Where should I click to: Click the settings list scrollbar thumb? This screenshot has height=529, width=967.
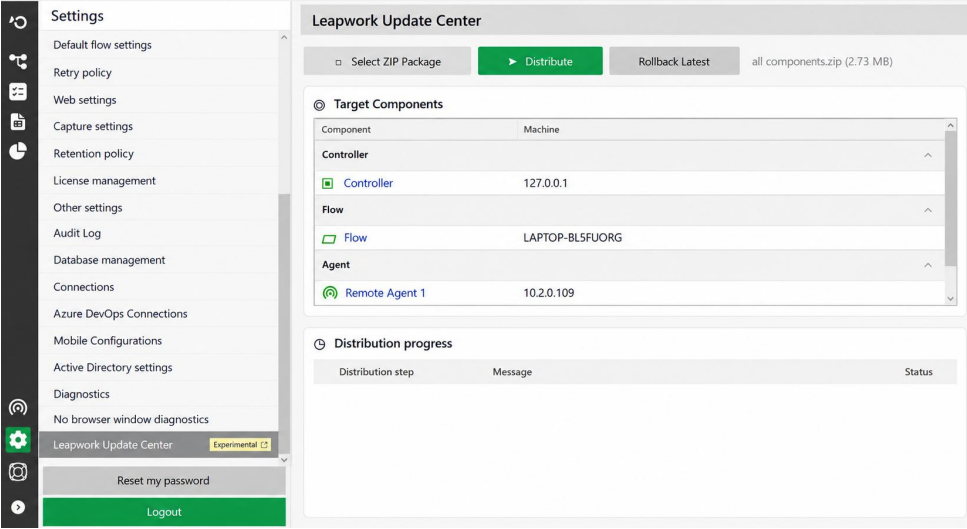pyautogui.click(x=284, y=324)
